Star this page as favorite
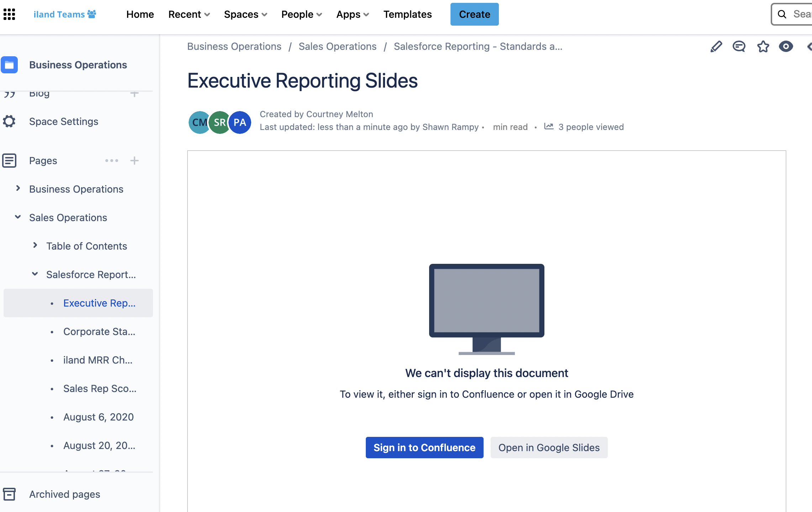Image resolution: width=812 pixels, height=512 pixels. click(x=763, y=47)
